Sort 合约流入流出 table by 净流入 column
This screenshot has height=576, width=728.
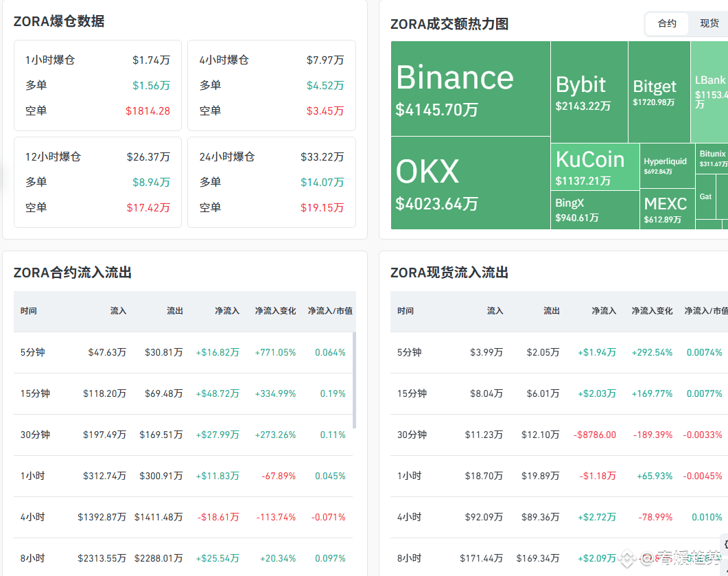click(226, 311)
